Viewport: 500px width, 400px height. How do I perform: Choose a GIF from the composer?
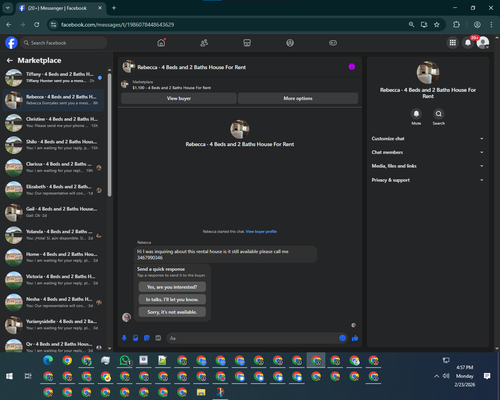pyautogui.click(x=158, y=338)
